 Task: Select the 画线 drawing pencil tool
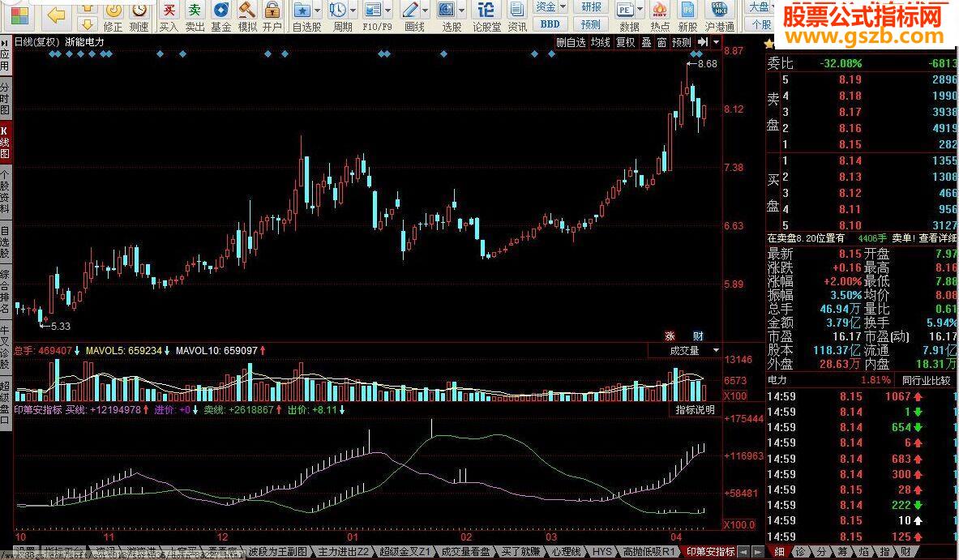[x=410, y=10]
